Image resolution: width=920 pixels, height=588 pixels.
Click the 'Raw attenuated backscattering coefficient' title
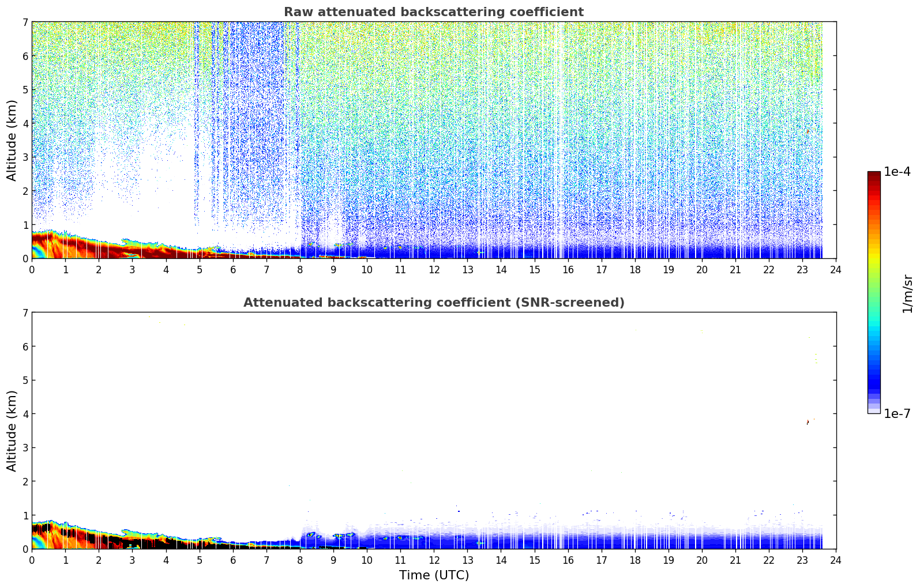pyautogui.click(x=434, y=12)
